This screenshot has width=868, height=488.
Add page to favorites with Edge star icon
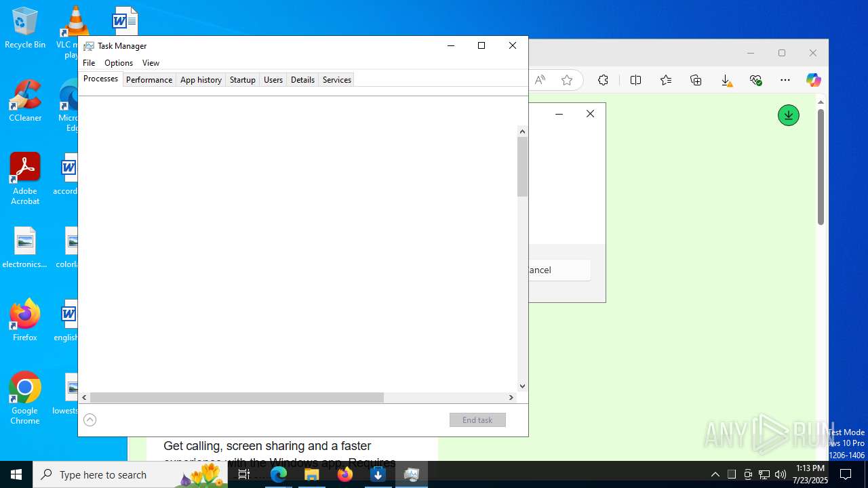(567, 80)
